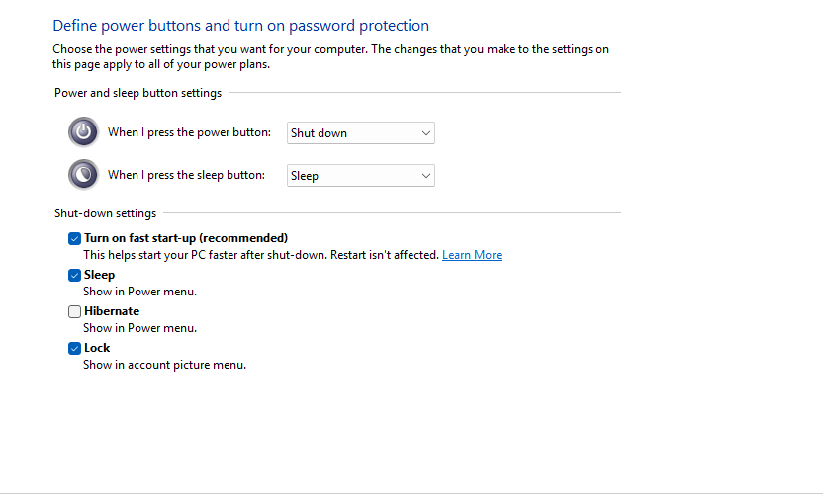
Task: Click the 'Power and sleep button settings' header
Action: point(138,93)
